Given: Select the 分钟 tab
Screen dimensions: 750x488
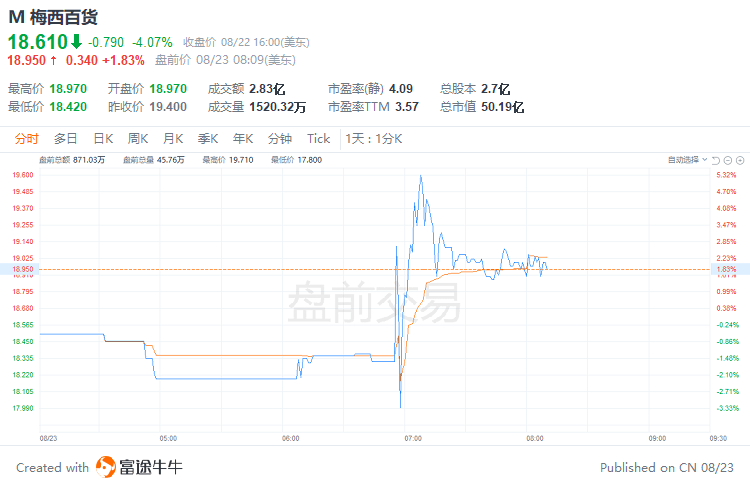Looking at the screenshot, I should coord(280,139).
